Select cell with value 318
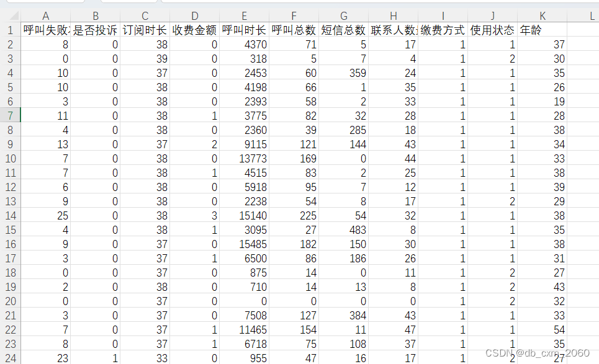The width and height of the screenshot is (599, 364). point(244,58)
